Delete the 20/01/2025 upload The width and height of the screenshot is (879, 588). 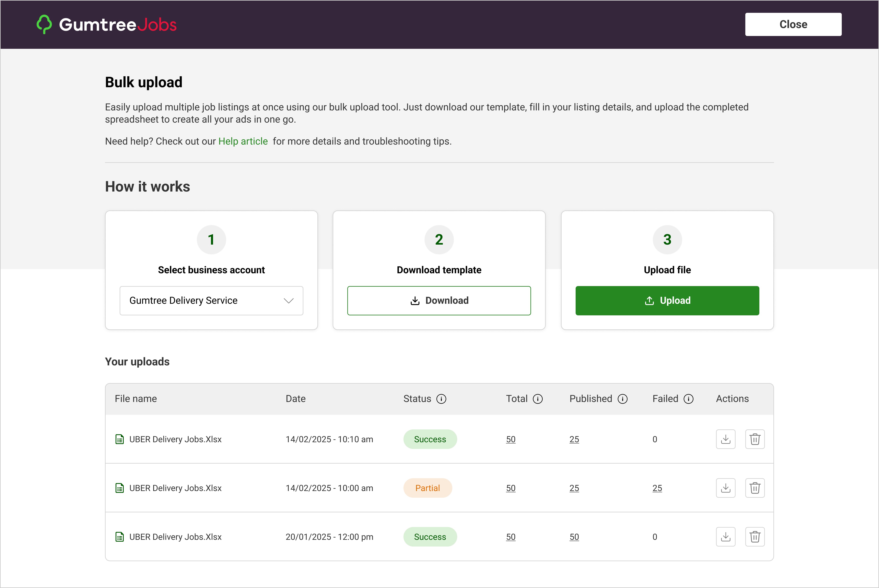tap(755, 537)
